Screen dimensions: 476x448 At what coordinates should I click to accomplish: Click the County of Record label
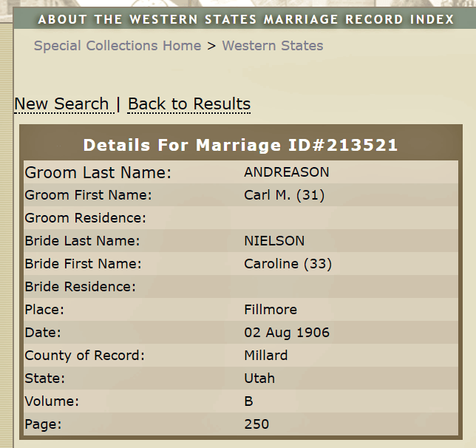tap(85, 356)
